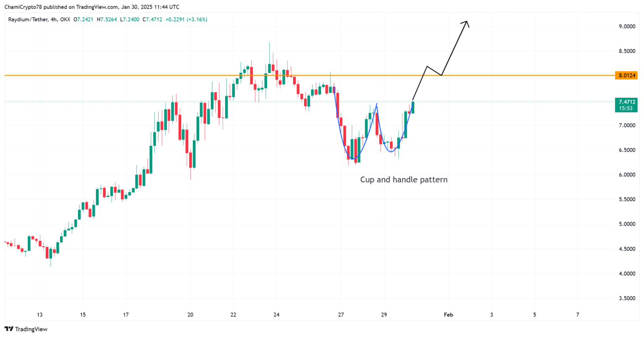
Task: Select the blue cup curve drawing
Action: (x=356, y=130)
